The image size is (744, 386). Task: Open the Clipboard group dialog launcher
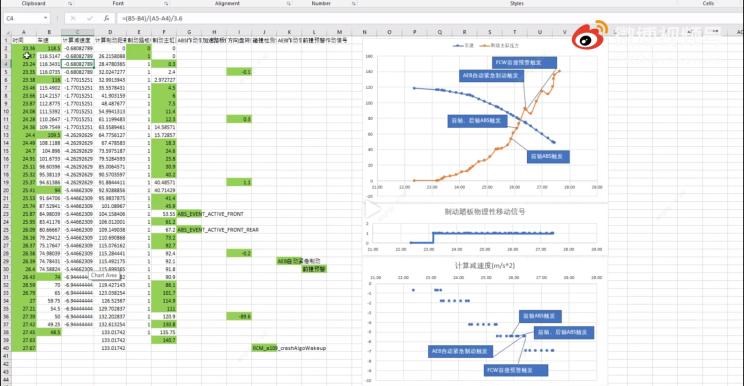[x=70, y=3]
